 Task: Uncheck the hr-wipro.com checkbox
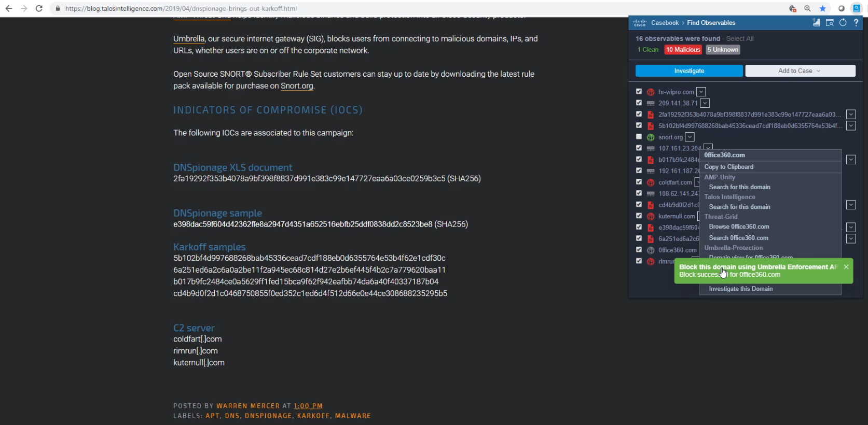pyautogui.click(x=639, y=91)
